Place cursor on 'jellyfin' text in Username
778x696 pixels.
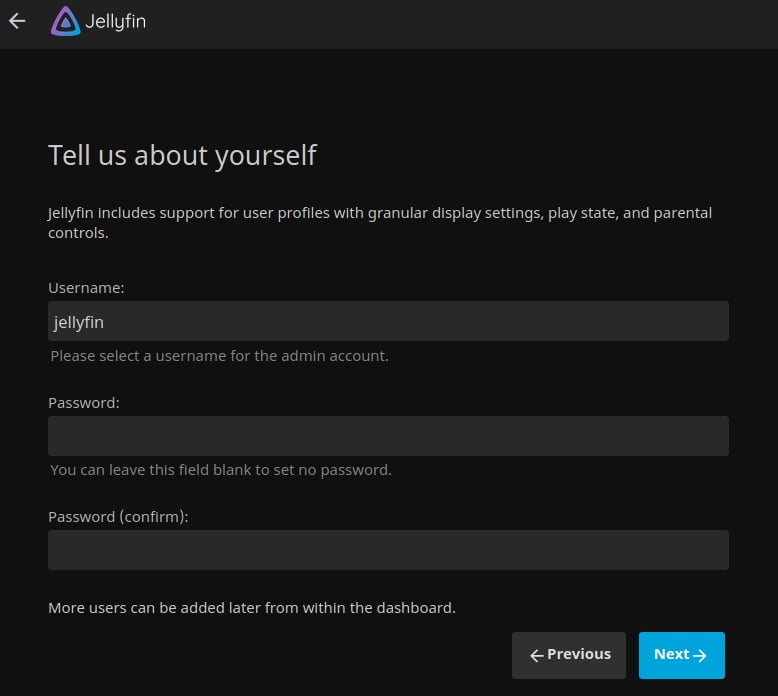click(x=78, y=322)
